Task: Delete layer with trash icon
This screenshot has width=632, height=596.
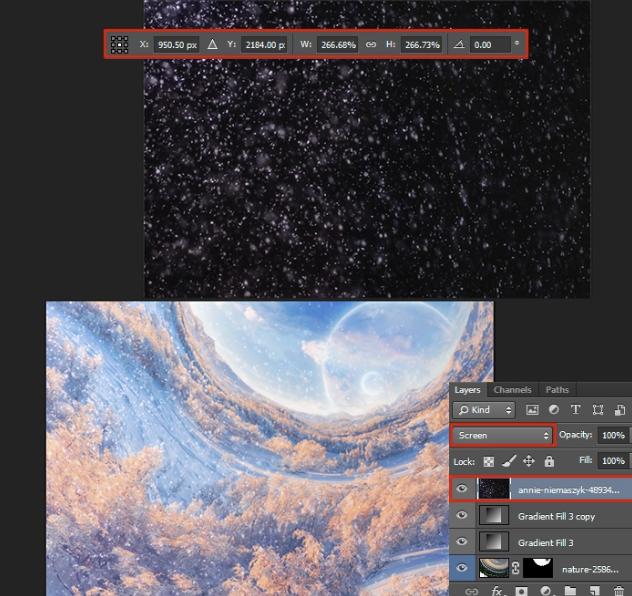Action: (x=619, y=591)
